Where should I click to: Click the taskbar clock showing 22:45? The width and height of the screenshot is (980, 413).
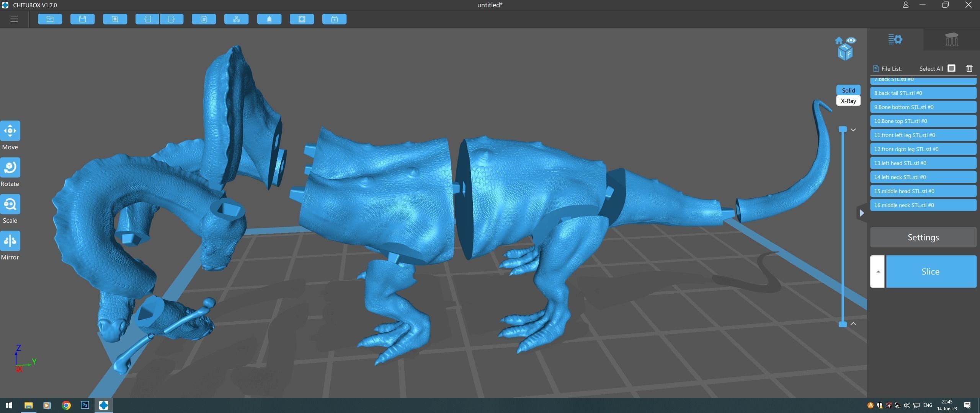point(947,405)
